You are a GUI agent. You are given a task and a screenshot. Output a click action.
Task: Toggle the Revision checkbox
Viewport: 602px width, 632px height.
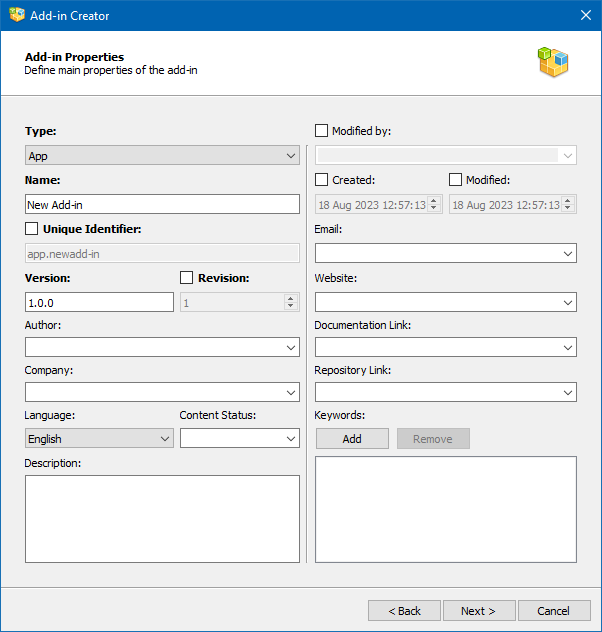click(x=187, y=278)
